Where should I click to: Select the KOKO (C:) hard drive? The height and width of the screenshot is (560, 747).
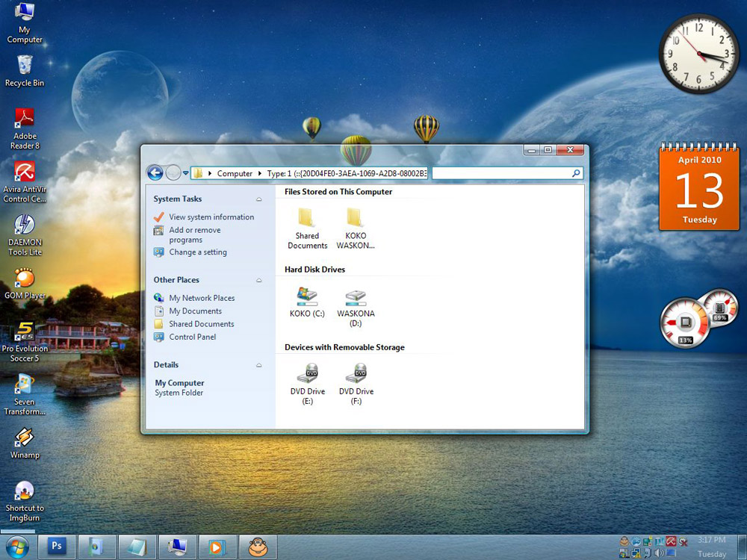click(x=307, y=302)
